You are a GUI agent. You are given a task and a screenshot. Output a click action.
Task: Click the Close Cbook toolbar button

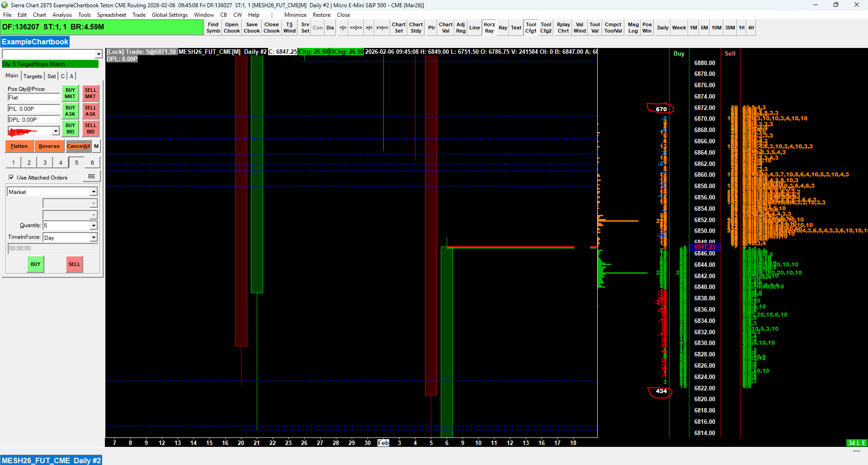272,28
